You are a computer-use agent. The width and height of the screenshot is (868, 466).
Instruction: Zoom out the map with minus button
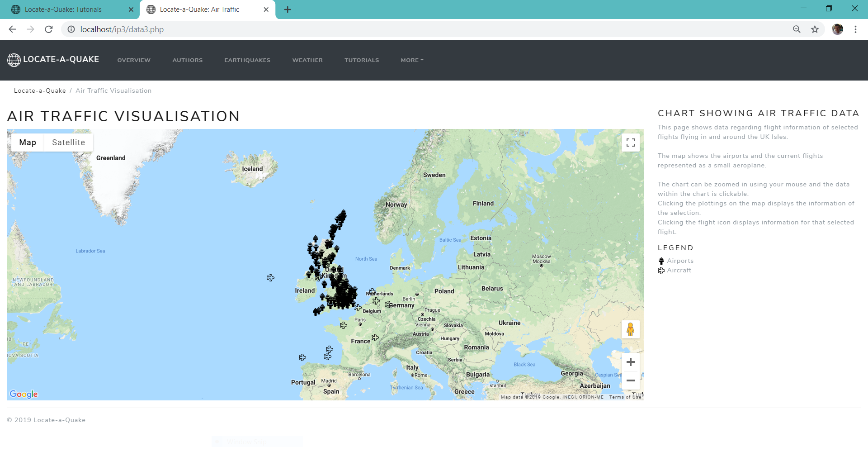coord(630,381)
